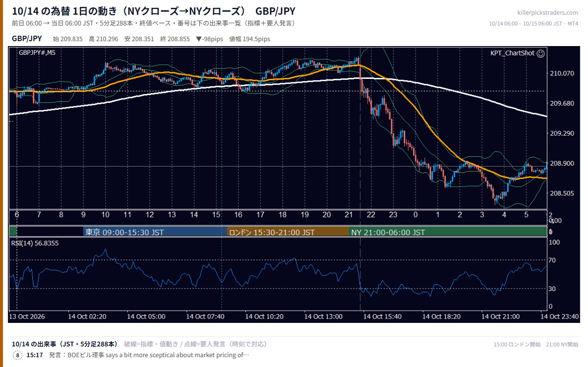The height and width of the screenshot is (367, 588).
Task: Click the 14 Oct 05:00 time label
Action: [146, 317]
